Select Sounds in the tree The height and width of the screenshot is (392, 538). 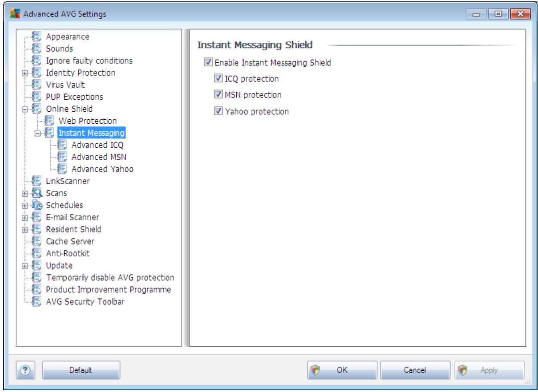pyautogui.click(x=59, y=48)
